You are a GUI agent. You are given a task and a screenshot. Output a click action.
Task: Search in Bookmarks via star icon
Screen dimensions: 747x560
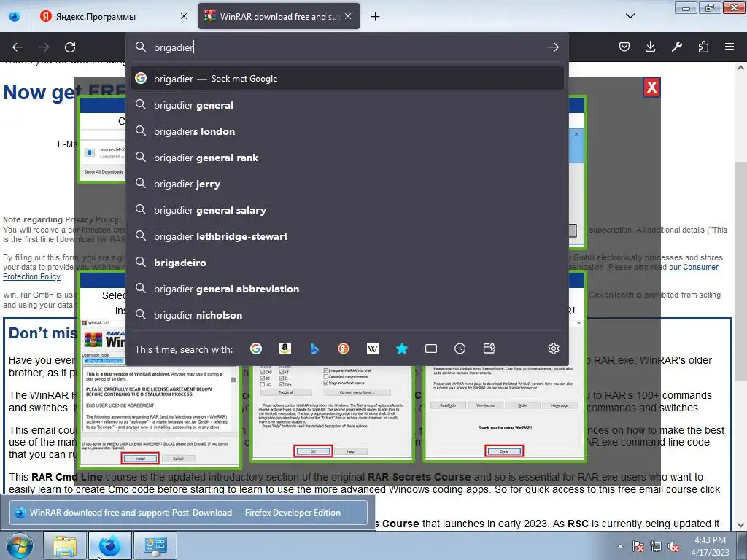(402, 349)
